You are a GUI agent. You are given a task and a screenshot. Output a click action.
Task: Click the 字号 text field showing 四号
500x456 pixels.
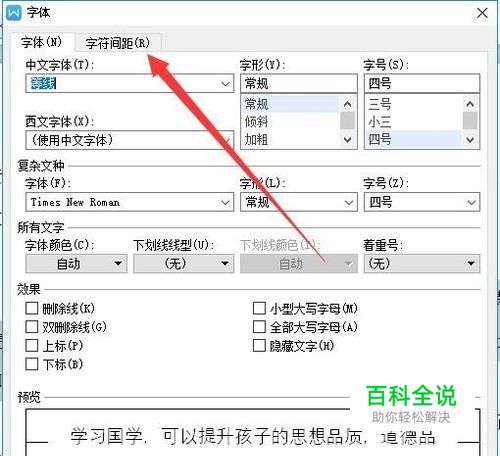(x=422, y=83)
